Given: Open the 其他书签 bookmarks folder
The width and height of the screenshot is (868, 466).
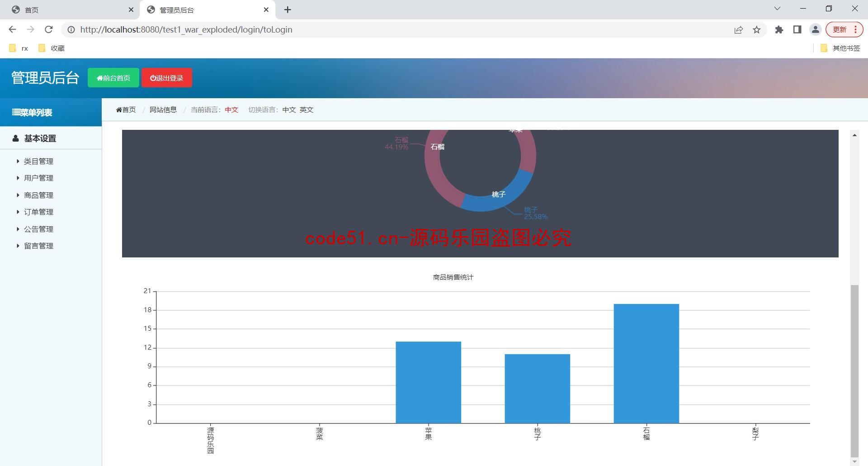Looking at the screenshot, I should (840, 48).
